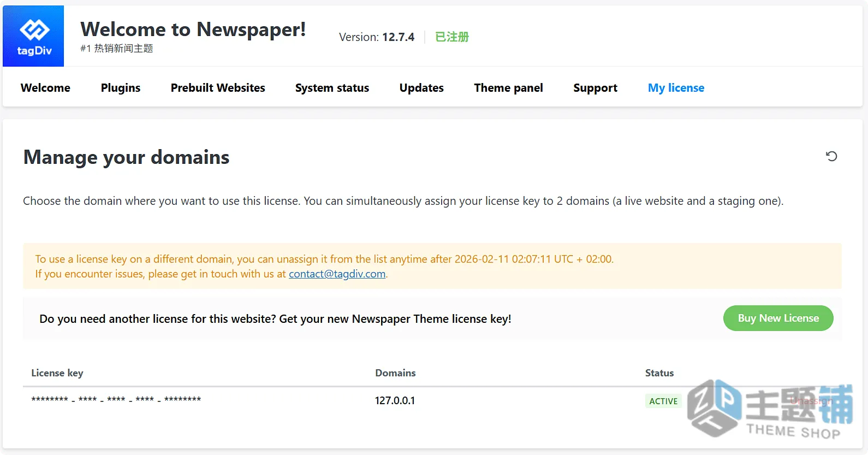The image size is (868, 455).
Task: Click the Domains column header
Action: point(395,373)
